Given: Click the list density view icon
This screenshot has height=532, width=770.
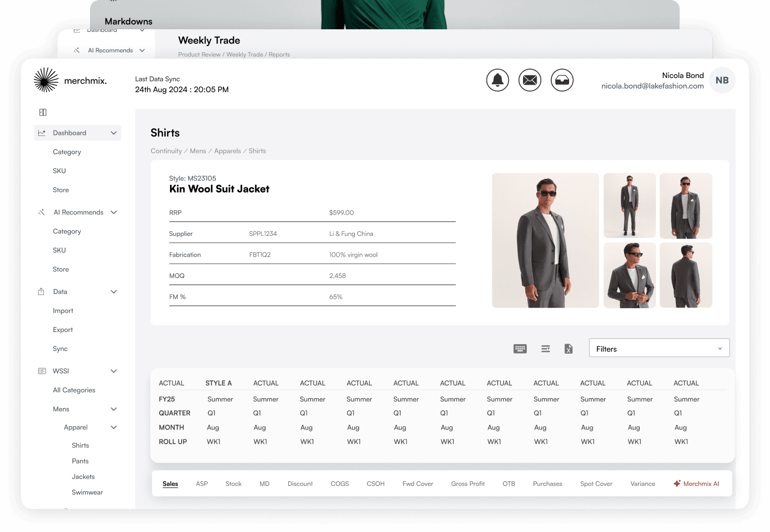Looking at the screenshot, I should coord(546,349).
